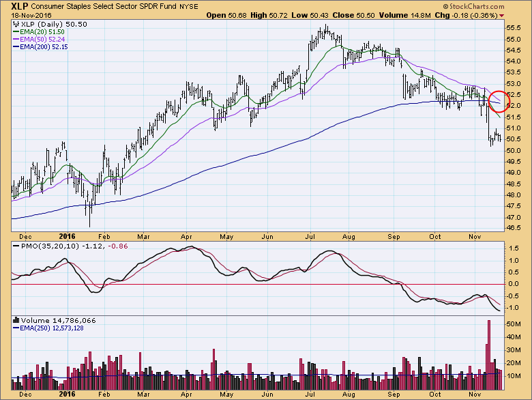Click the tallest November volume spike bar
532x400 pixels.
coord(489,354)
